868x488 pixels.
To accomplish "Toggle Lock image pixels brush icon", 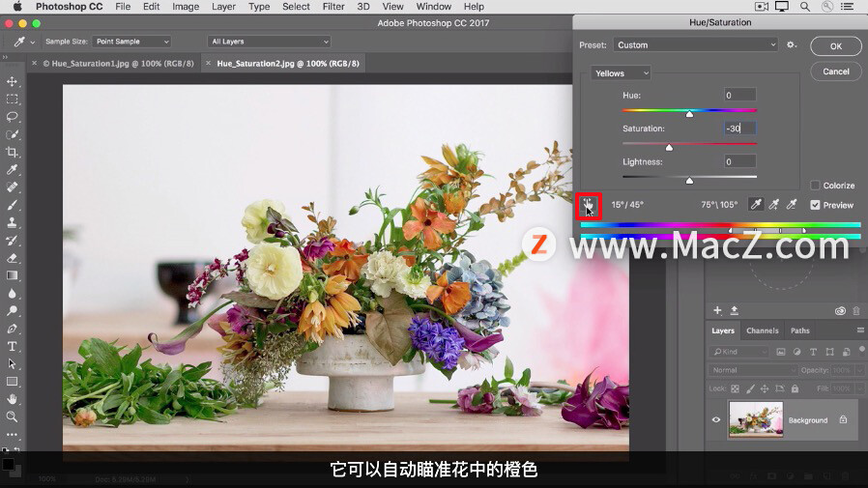I will click(x=750, y=389).
